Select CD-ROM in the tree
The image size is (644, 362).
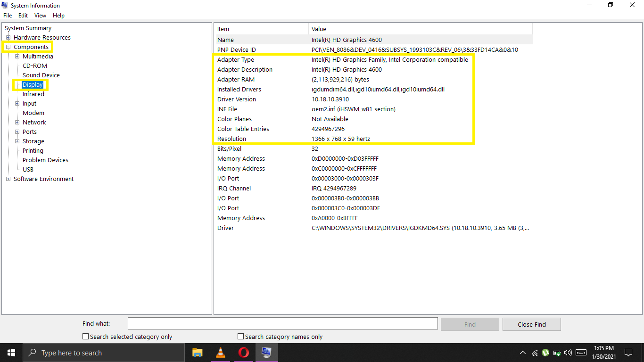[35, 66]
